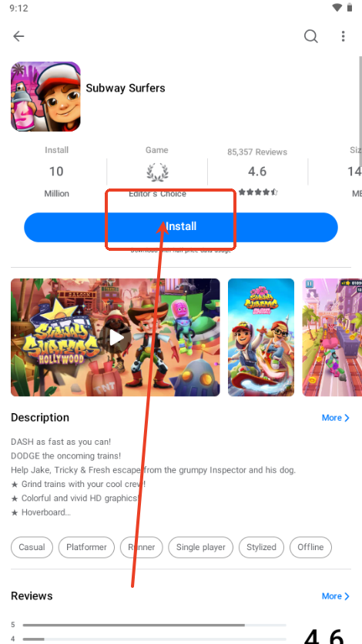Viewport: 362px width, 644px height.
Task: Open the third gameplay screenshot thumbnail
Action: pyautogui.click(x=332, y=337)
